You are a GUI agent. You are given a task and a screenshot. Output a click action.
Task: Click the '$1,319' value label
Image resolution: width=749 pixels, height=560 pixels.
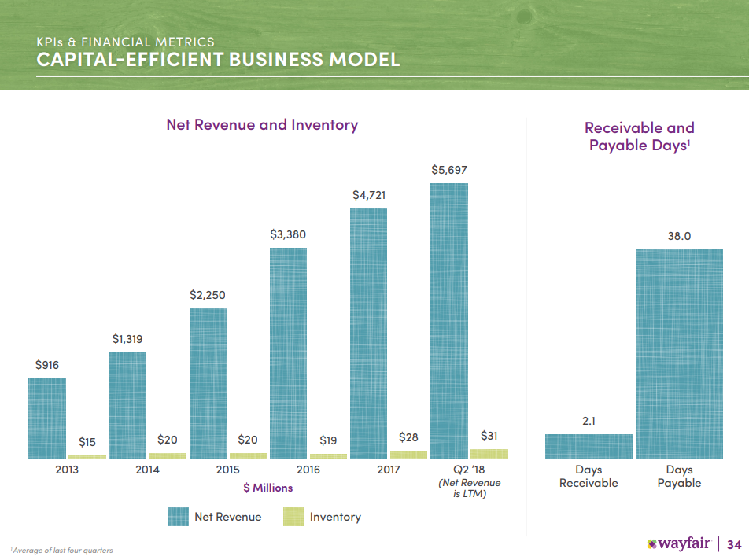coord(127,339)
